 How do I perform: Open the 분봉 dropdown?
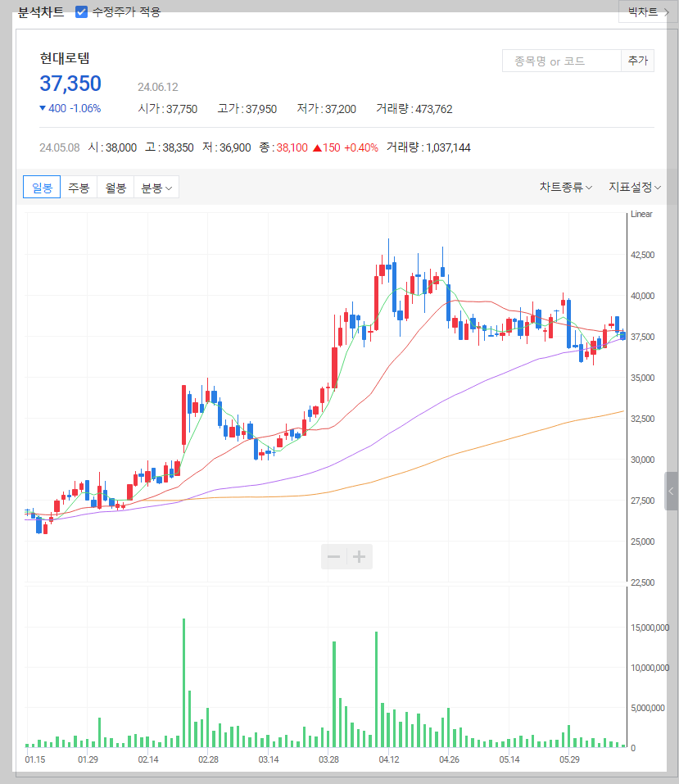click(x=156, y=188)
